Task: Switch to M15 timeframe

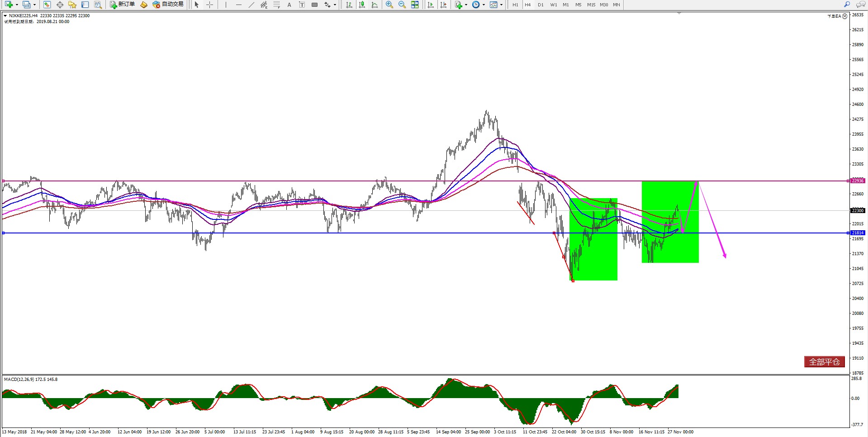Action: [x=591, y=5]
